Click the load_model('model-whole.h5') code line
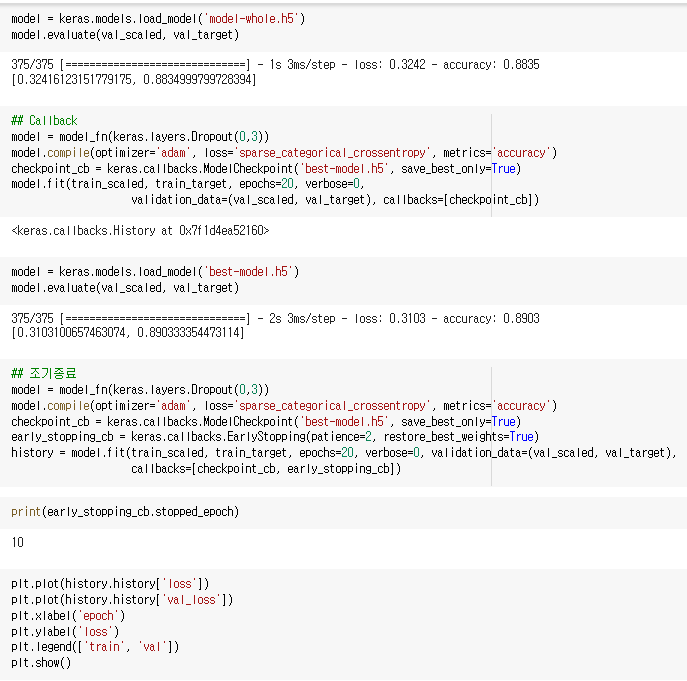 158,19
